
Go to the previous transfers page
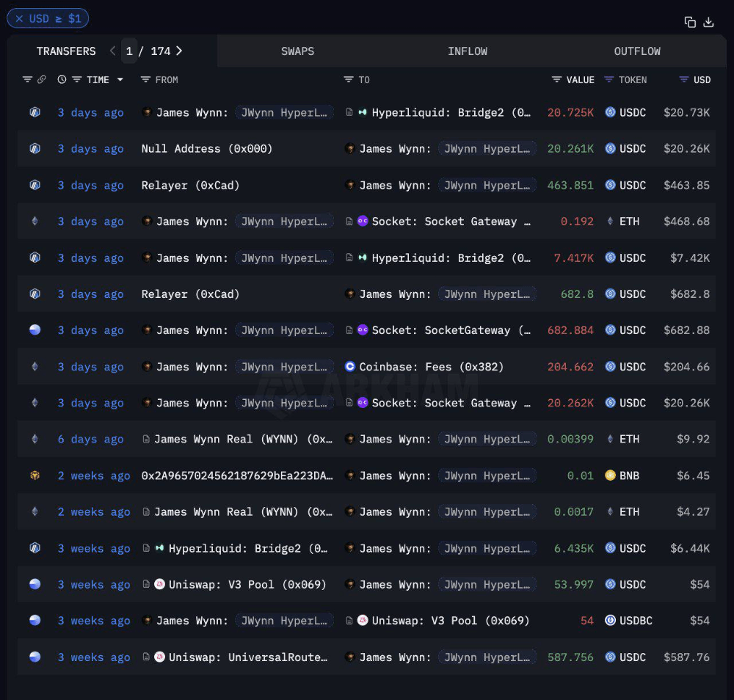tap(112, 51)
